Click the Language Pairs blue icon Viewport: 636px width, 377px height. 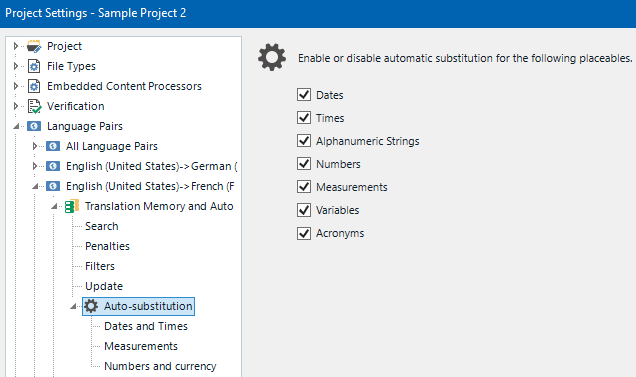(34, 126)
